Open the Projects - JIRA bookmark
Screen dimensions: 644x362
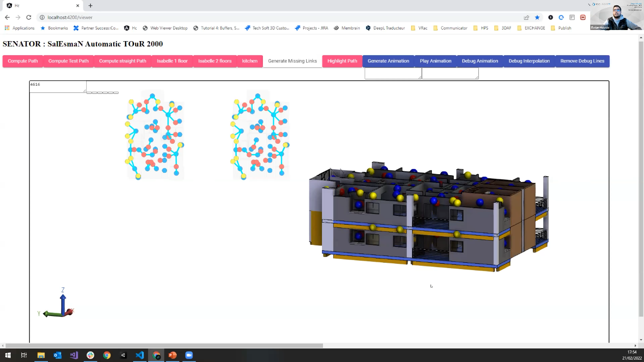pyautogui.click(x=311, y=28)
